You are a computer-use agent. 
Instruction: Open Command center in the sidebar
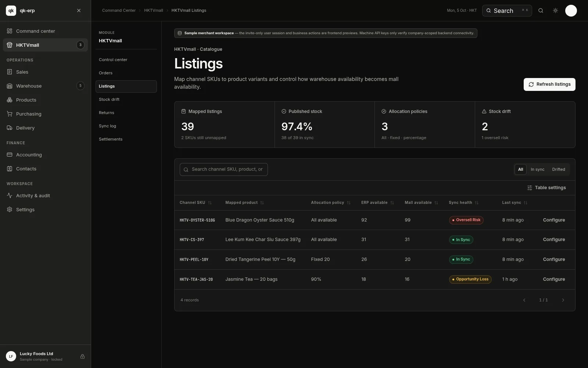(45, 31)
